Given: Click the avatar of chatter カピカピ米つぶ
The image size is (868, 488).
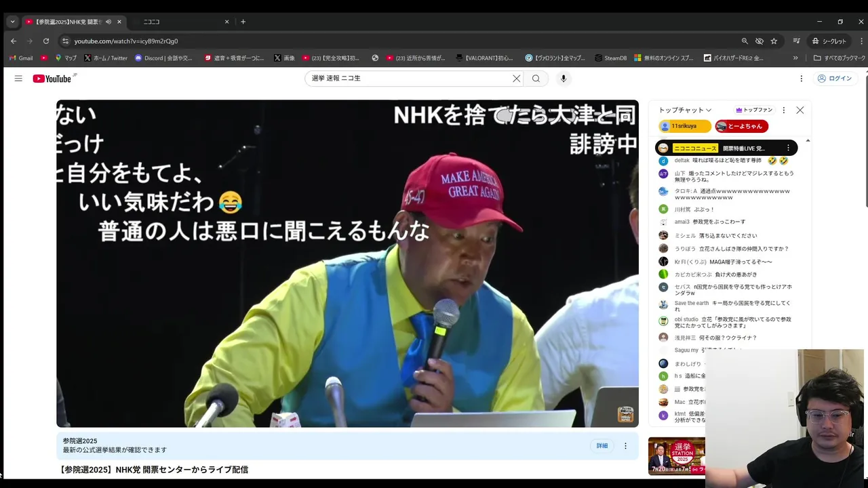Looking at the screenshot, I should (663, 274).
